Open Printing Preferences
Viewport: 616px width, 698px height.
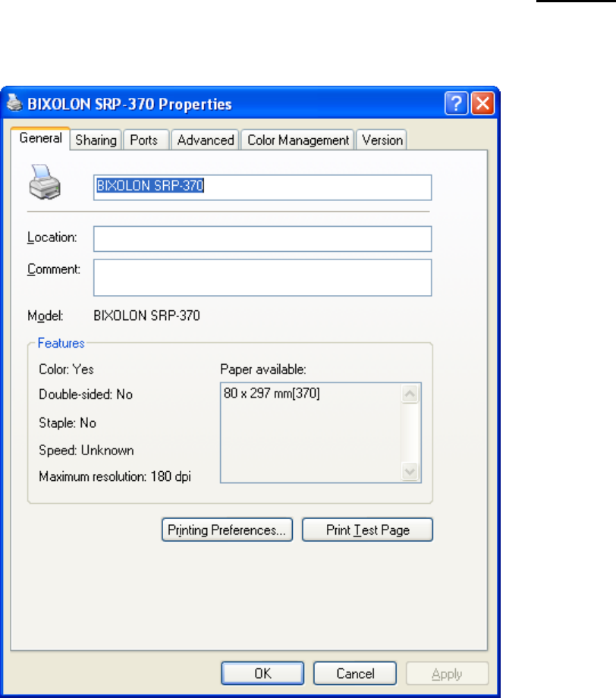coord(227,530)
